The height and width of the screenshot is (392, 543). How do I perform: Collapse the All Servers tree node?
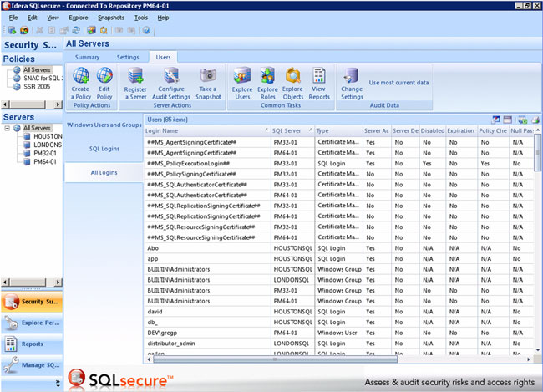(x=7, y=128)
